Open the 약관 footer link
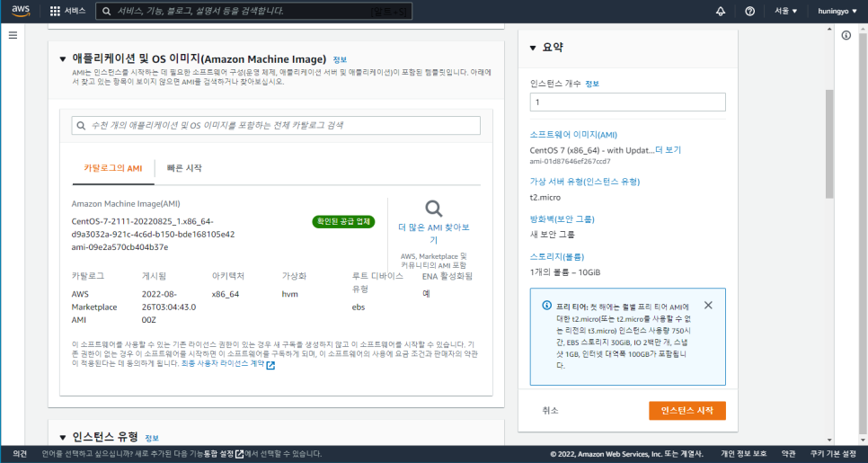868x463 pixels. (x=788, y=454)
